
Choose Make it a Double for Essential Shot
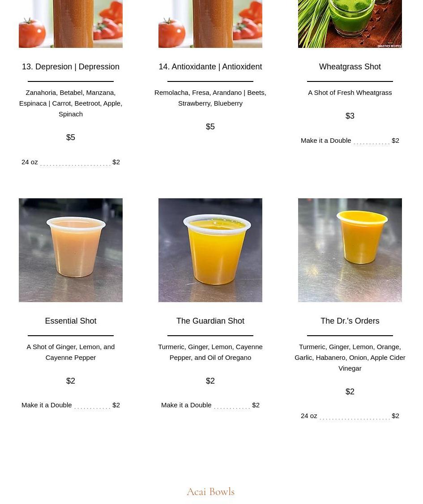70,405
